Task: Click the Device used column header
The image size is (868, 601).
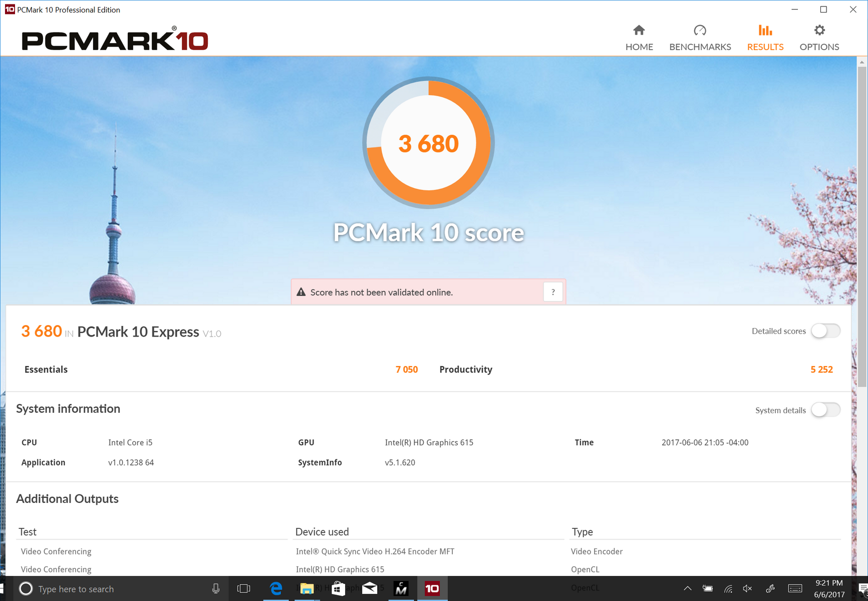Action: 322,532
